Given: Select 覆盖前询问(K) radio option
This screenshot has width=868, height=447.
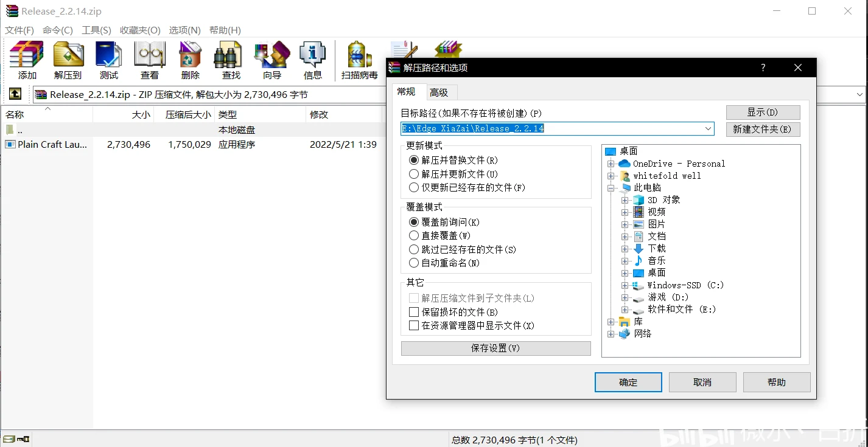Looking at the screenshot, I should coord(414,223).
